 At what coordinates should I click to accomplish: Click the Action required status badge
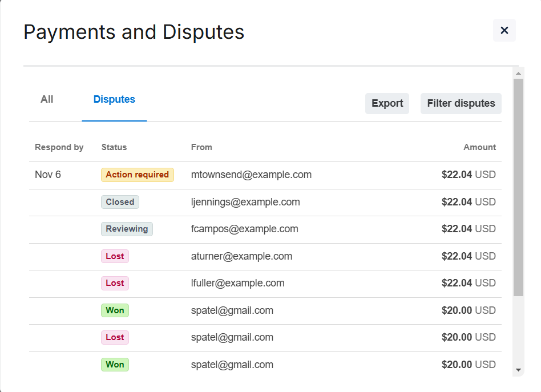137,175
